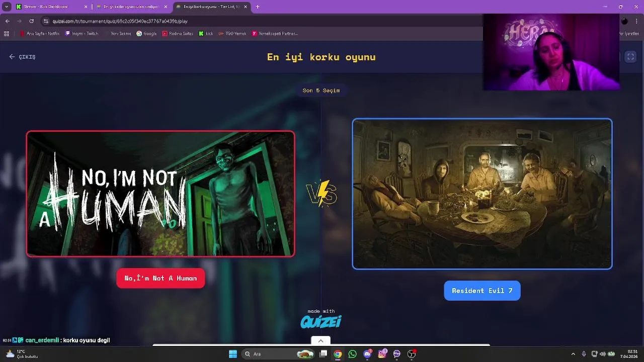This screenshot has width=644, height=362.
Task: View site information icon in address bar
Action: [46, 21]
